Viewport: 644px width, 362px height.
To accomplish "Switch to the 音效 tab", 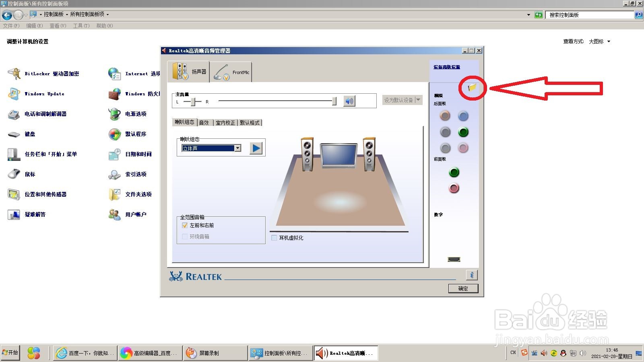I will (x=204, y=123).
